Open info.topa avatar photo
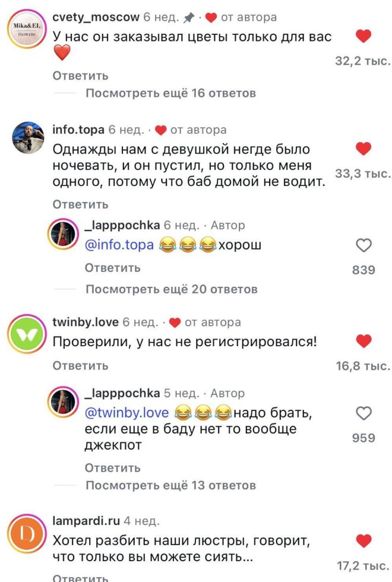The width and height of the screenshot is (392, 582). click(x=27, y=138)
